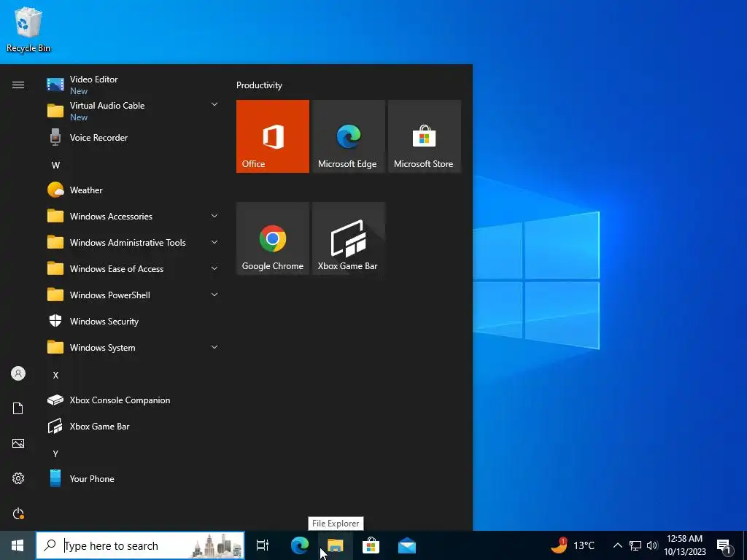Expand the Windows Accessories folder
The width and height of the screenshot is (747, 560).
click(x=133, y=216)
